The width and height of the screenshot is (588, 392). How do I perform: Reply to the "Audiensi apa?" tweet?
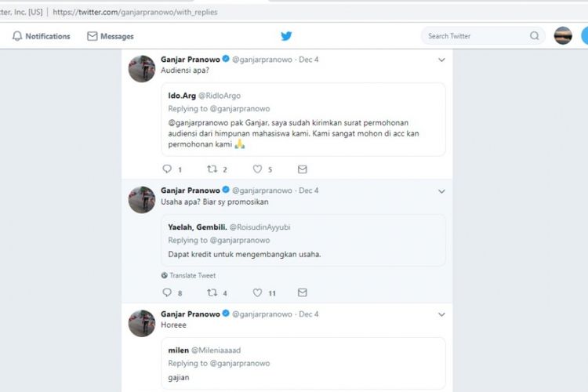coord(166,169)
